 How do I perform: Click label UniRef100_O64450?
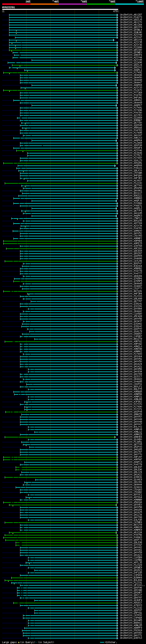[131, 77]
